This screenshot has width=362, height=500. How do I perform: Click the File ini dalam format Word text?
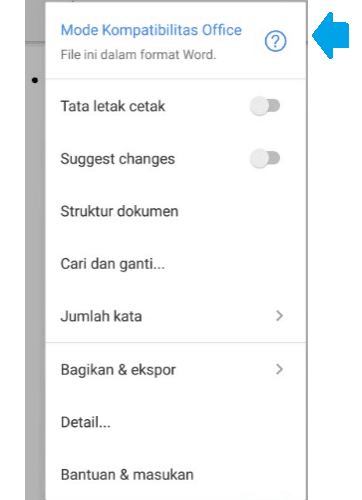tap(138, 55)
